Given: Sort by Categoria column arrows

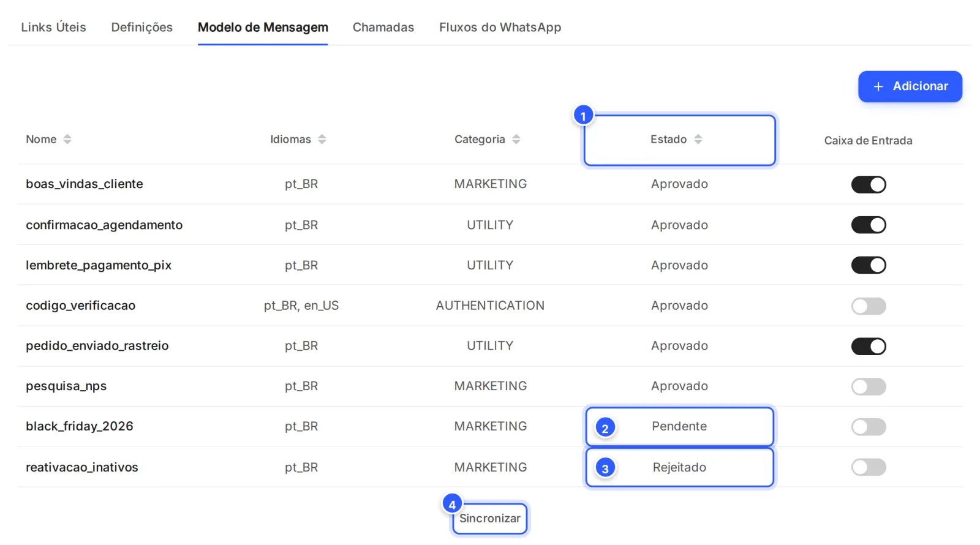Looking at the screenshot, I should pos(516,140).
